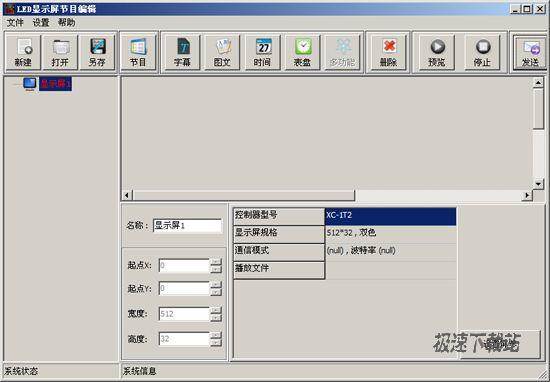The image size is (550, 382).
Task: Click the 另存 (Save As) toolbar icon
Action: pyautogui.click(x=97, y=52)
